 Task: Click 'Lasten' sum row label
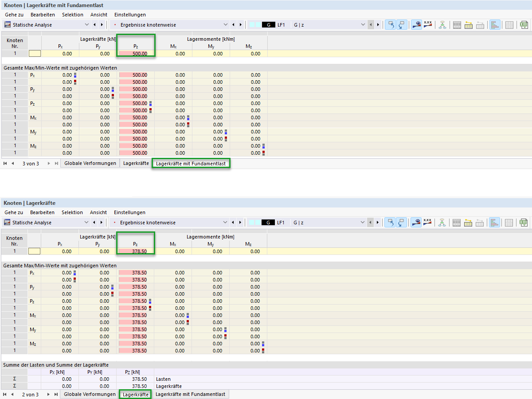[x=164, y=379]
